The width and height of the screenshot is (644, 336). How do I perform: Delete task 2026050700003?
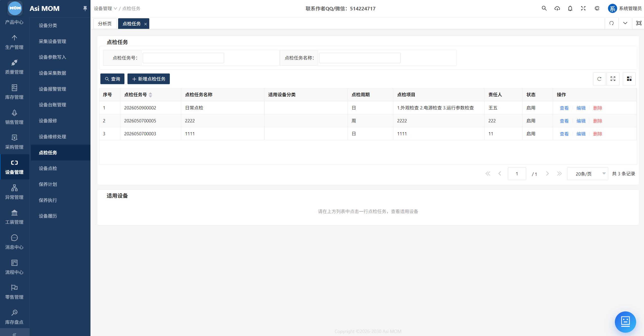coord(598,134)
